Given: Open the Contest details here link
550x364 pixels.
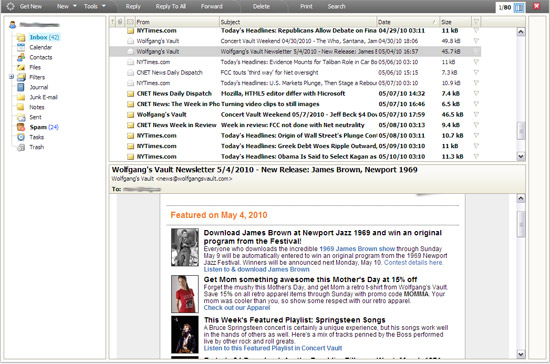Looking at the screenshot, I should (x=414, y=262).
